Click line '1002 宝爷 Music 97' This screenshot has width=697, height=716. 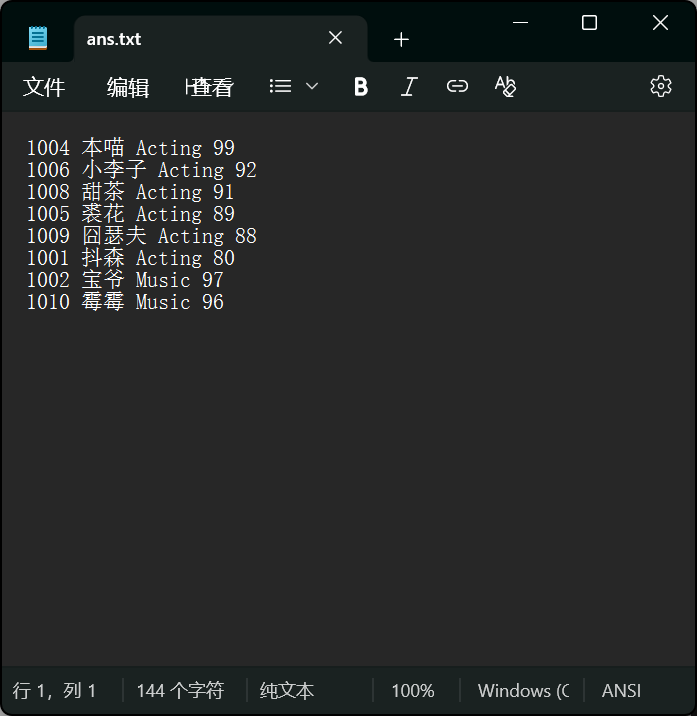[125, 279]
